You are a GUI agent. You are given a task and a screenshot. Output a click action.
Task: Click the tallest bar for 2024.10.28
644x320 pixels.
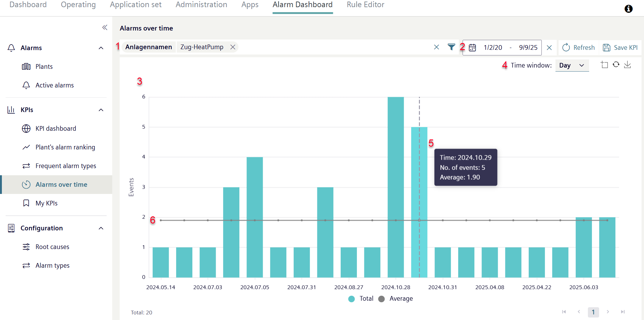(x=396, y=187)
